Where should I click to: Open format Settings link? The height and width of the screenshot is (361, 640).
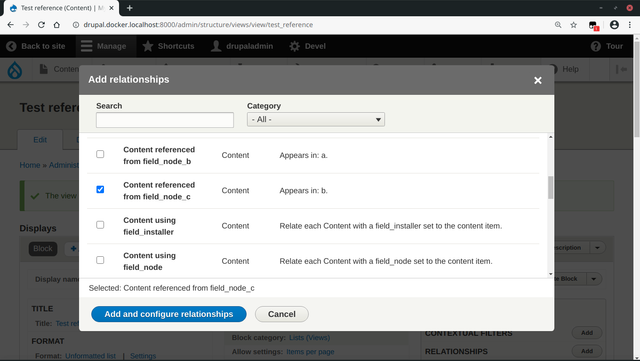[143, 356]
